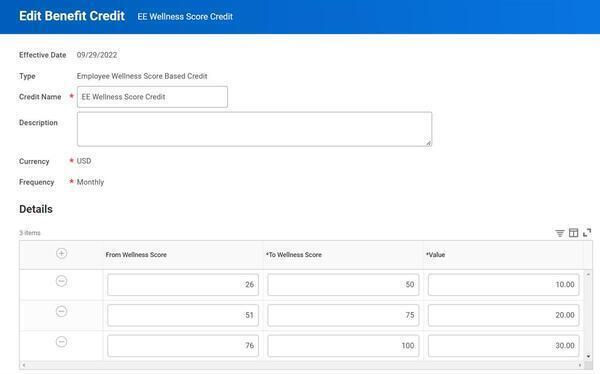Edit From Wellness Score value 51
600x374 pixels.
point(183,315)
